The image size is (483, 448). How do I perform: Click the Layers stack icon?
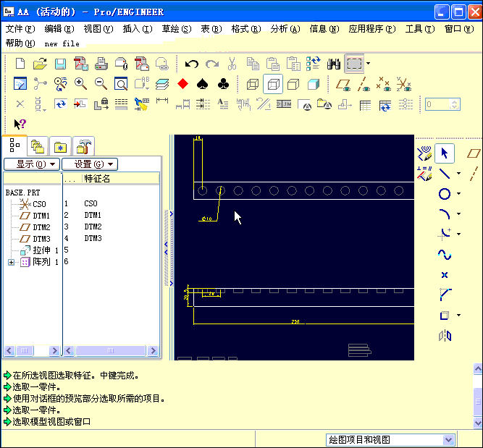point(162,84)
